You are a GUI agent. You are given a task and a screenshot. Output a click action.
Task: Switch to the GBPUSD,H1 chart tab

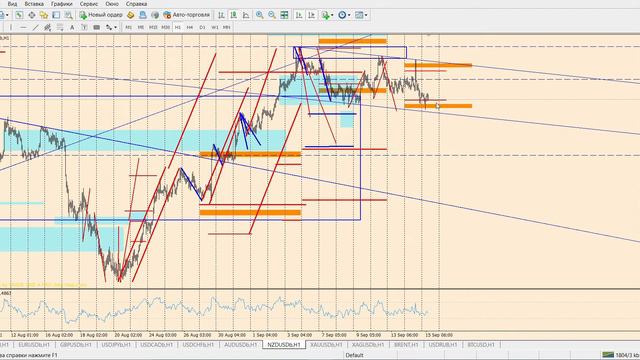[x=76, y=345]
